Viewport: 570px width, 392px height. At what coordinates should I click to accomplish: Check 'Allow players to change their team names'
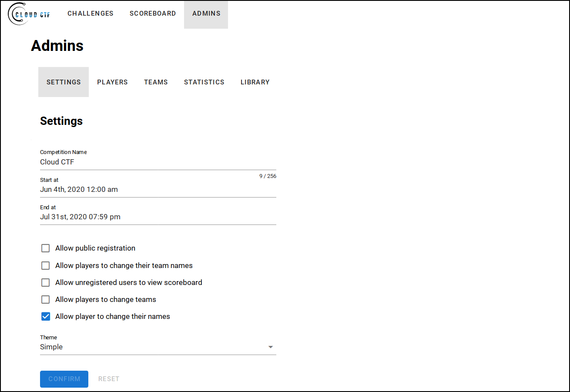coord(45,265)
